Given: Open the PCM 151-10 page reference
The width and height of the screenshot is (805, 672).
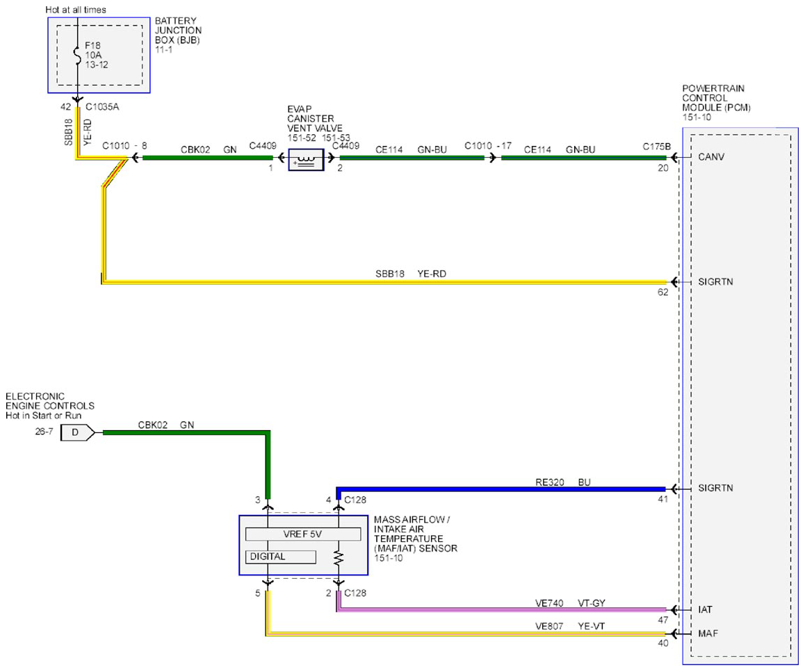Looking at the screenshot, I should tap(696, 117).
